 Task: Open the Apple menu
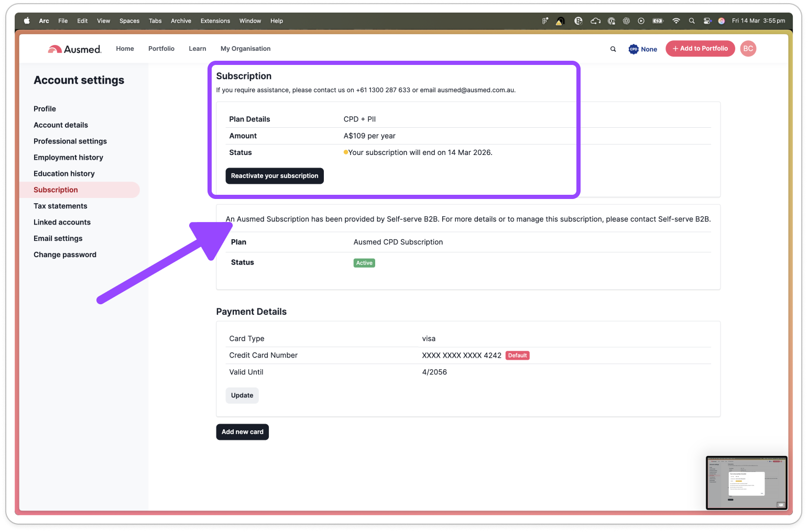pyautogui.click(x=27, y=21)
